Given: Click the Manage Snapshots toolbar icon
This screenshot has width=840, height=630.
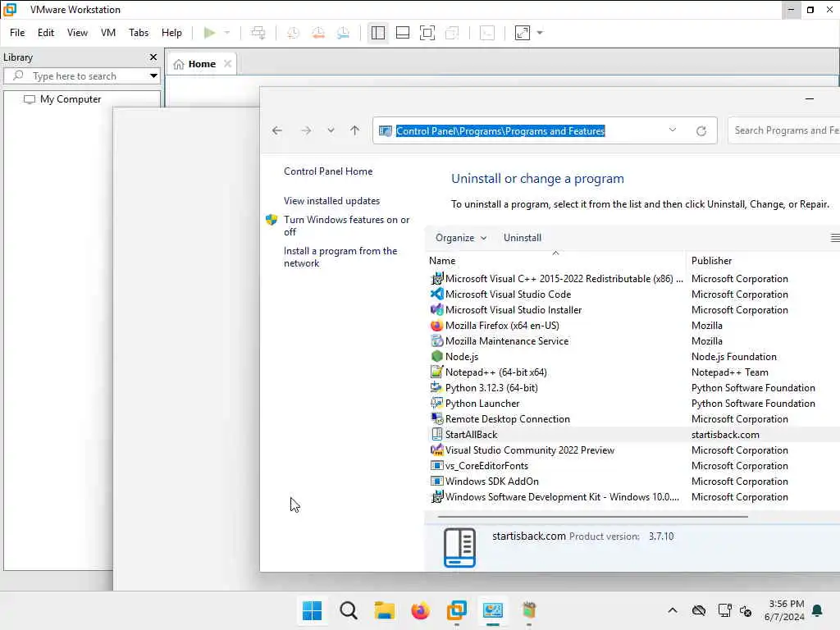Looking at the screenshot, I should coord(344,33).
